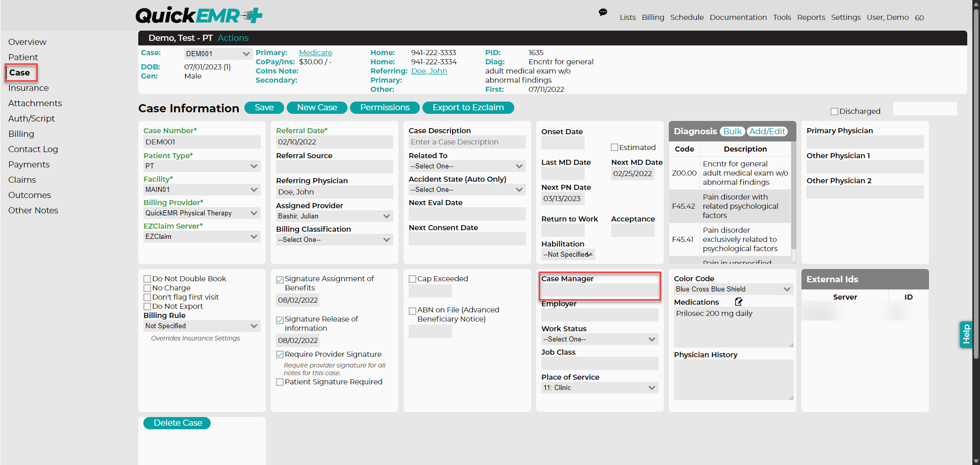Click the Case Manager input field
This screenshot has width=980, height=465.
pos(600,291)
